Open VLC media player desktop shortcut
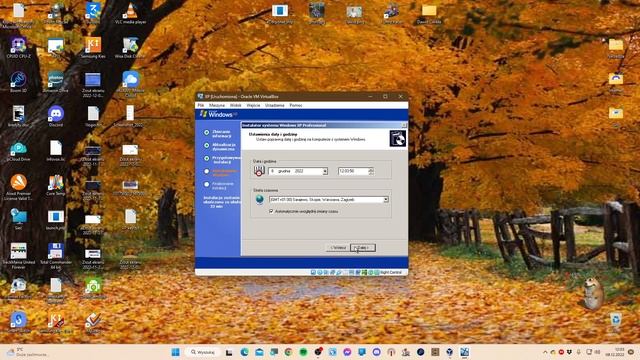Image resolution: width=640 pixels, height=360 pixels. pos(130,13)
